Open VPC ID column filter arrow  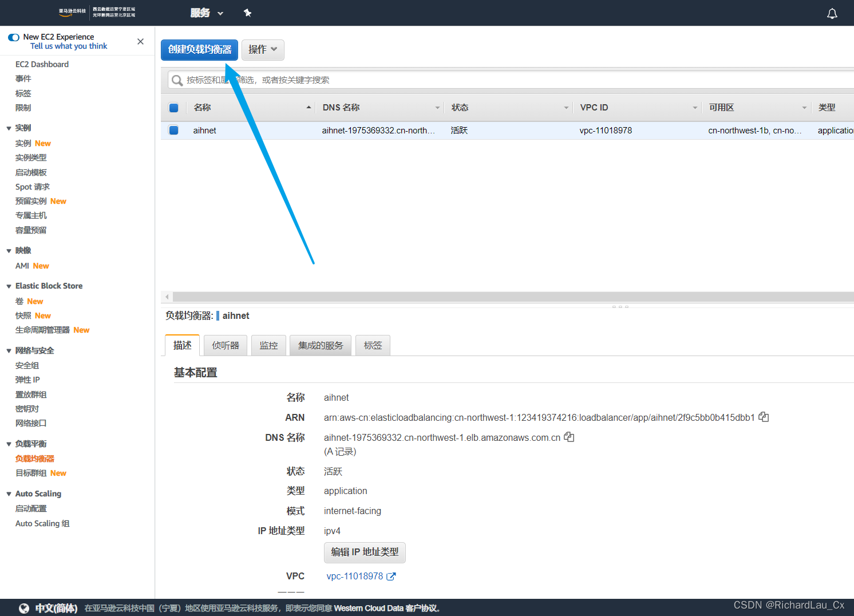coord(695,108)
